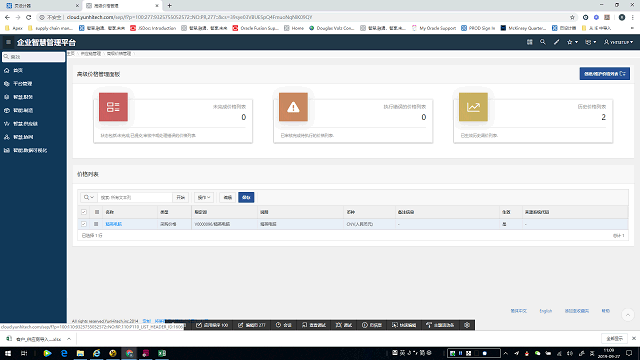Click the red list card icon

point(113,107)
